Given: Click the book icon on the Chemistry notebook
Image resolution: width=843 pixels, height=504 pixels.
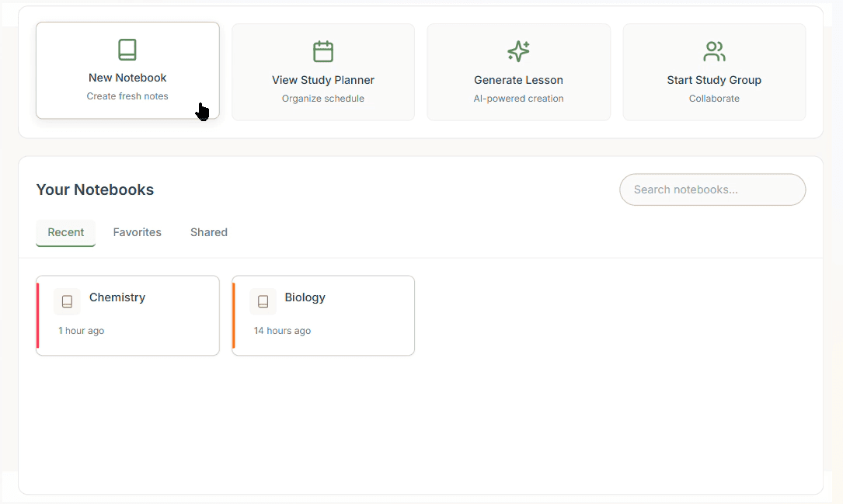Looking at the screenshot, I should click(x=67, y=301).
